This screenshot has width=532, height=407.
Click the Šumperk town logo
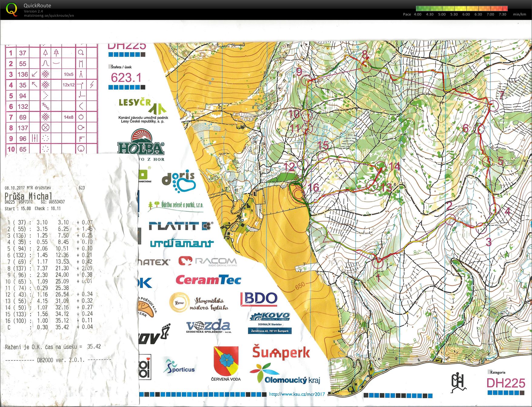point(281,352)
